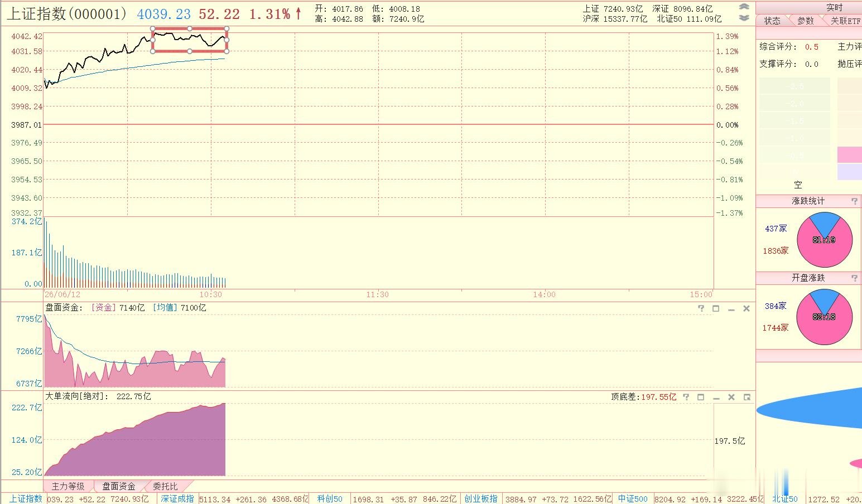862x504 pixels.
Task: Click the pop-out icon of 大单流向 panel
Action: (747, 397)
